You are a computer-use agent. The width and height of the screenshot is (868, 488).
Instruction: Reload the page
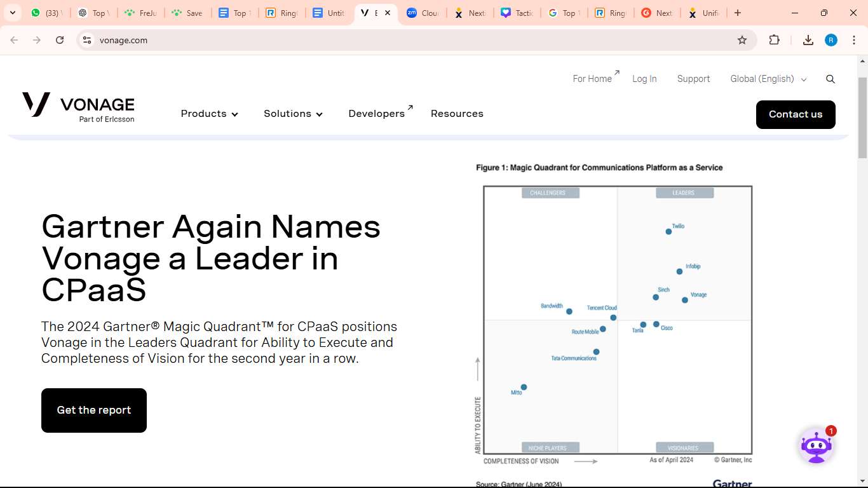(x=60, y=40)
